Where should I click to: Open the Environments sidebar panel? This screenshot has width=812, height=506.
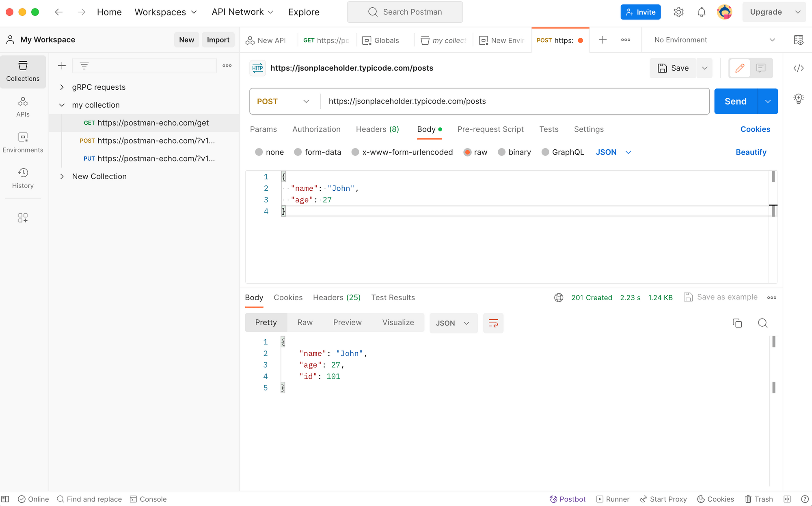tap(23, 142)
